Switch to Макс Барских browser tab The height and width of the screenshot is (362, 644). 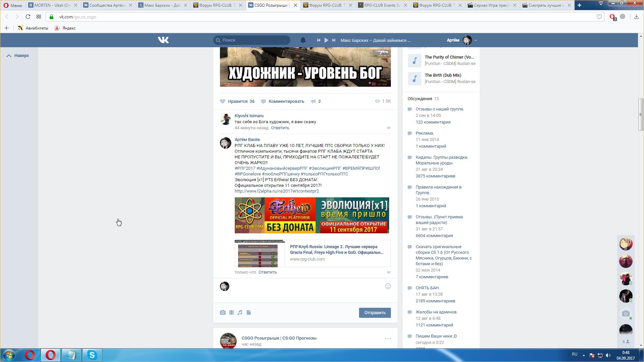(162, 5)
